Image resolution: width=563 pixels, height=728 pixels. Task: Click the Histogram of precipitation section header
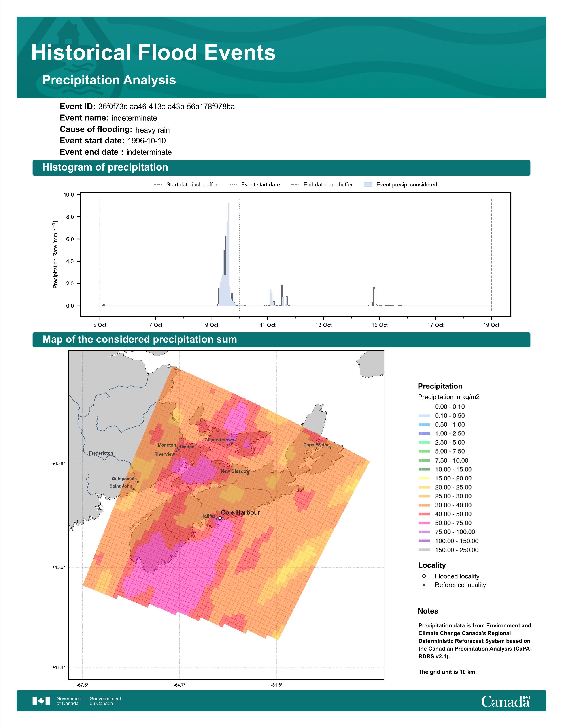click(105, 167)
